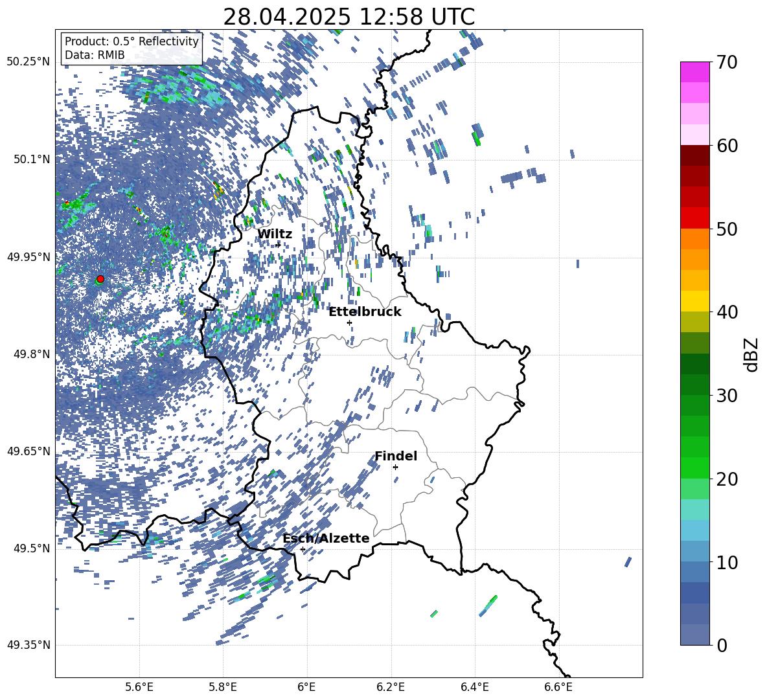Select the Wiltz city label
This screenshot has width=767, height=700.
[275, 234]
